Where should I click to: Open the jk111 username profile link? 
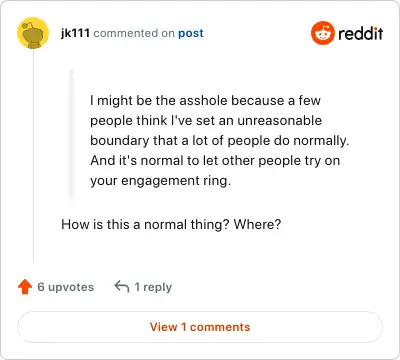[x=75, y=33]
